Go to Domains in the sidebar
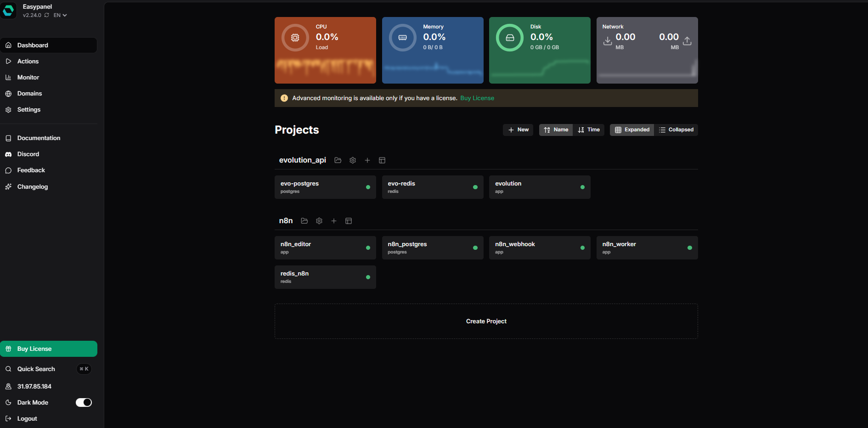Image resolution: width=868 pixels, height=428 pixels. 29,93
